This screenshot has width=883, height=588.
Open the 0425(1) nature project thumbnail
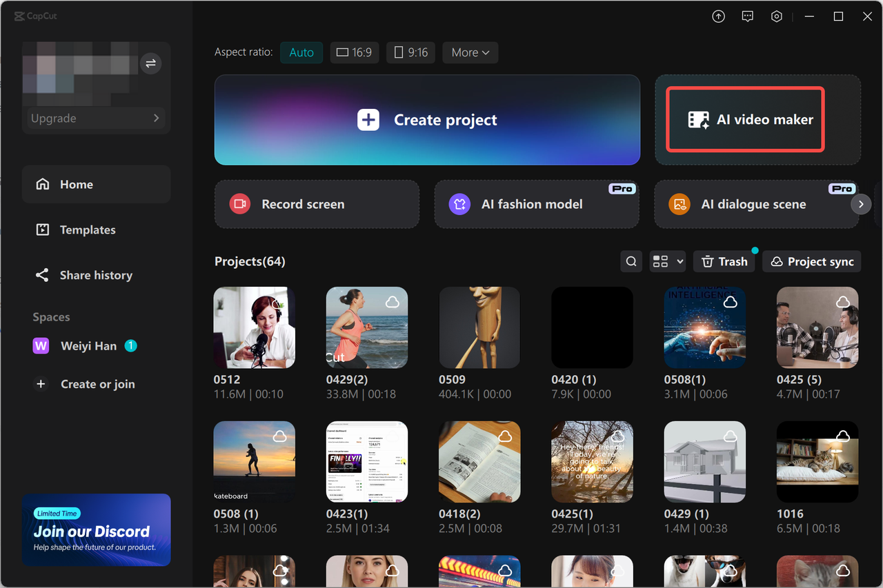[592, 462]
